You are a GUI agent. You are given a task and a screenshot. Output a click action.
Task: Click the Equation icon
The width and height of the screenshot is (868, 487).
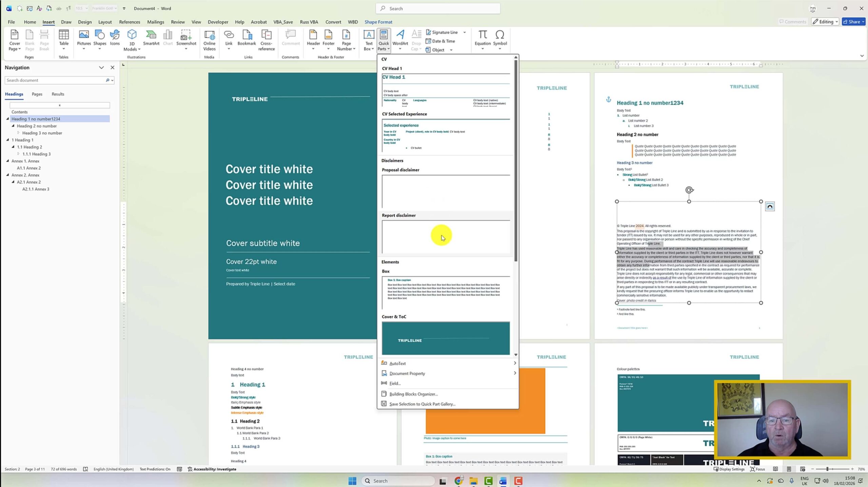482,37
